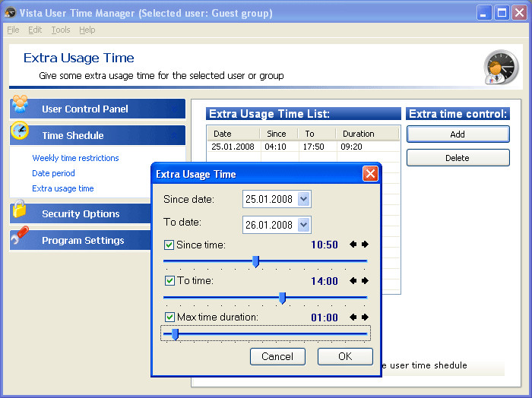The image size is (532, 398).
Task: Decrease Max time duration with left arrow
Action: [x=353, y=317]
